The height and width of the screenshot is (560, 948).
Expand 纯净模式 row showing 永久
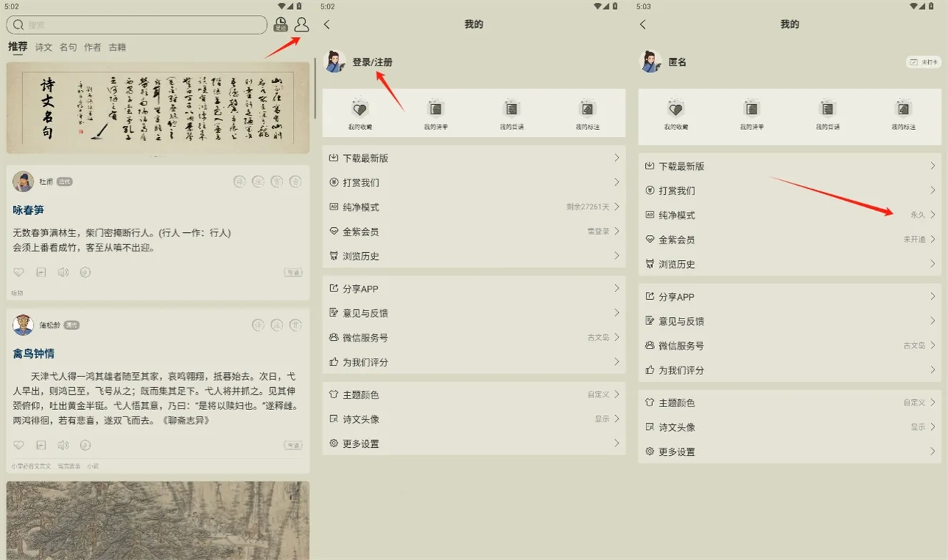789,215
